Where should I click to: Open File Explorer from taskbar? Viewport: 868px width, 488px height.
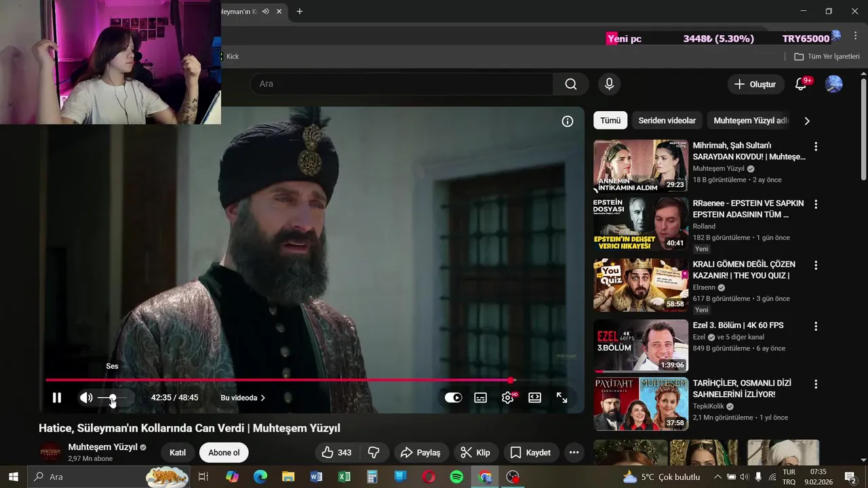(x=288, y=476)
